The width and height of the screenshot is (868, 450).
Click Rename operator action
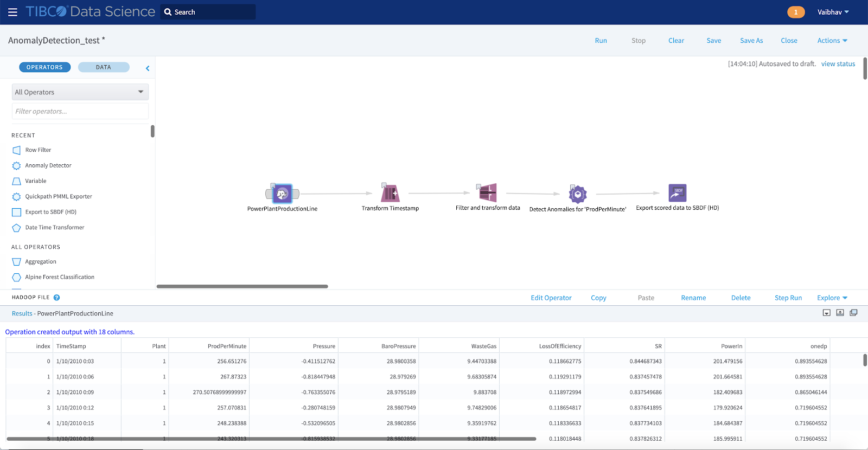click(x=693, y=298)
